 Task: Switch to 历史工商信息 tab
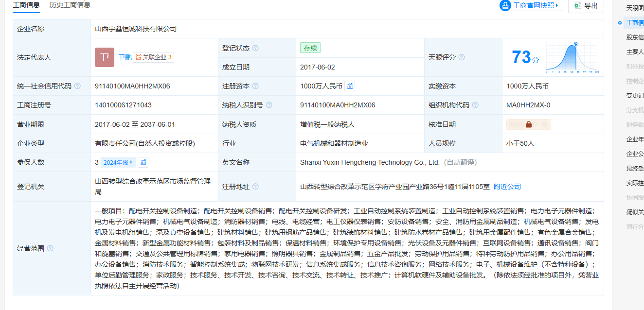(x=70, y=5)
